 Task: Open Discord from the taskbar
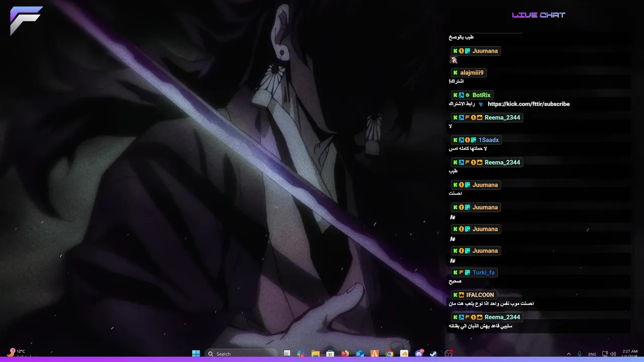pyautogui.click(x=419, y=353)
